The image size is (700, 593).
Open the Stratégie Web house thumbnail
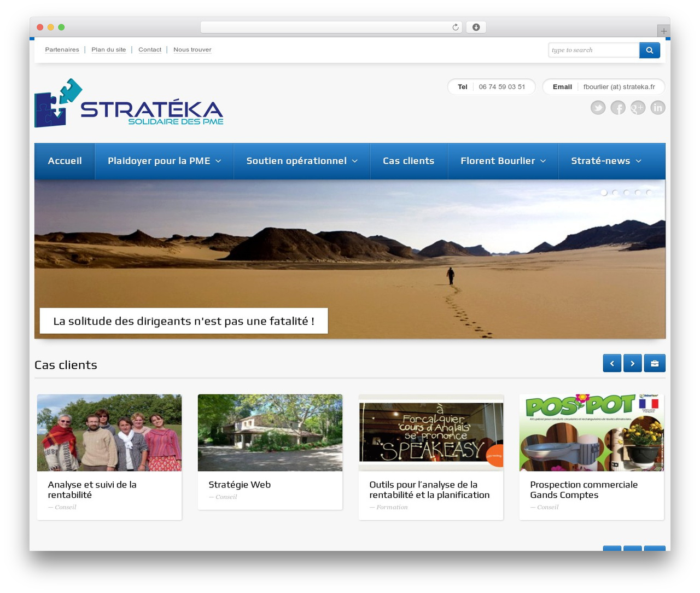(270, 433)
